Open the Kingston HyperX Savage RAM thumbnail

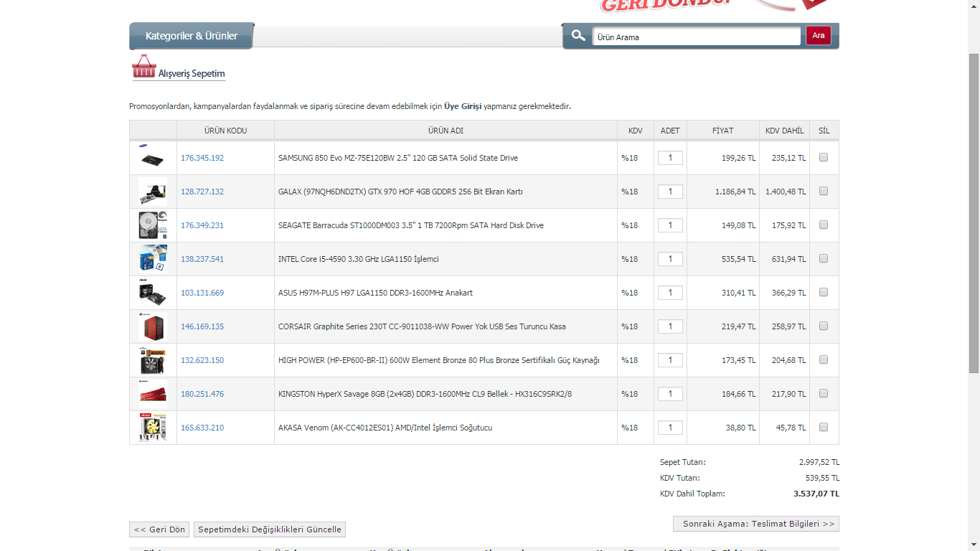(153, 394)
